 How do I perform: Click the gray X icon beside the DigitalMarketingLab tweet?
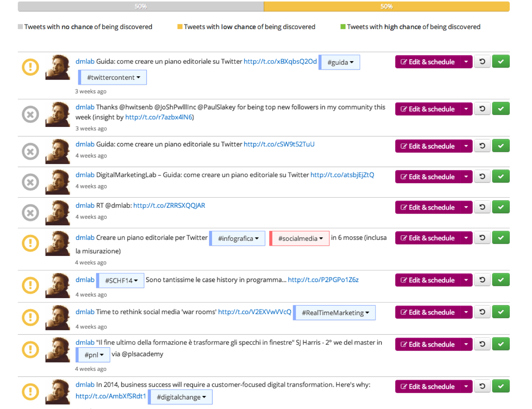pyautogui.click(x=31, y=182)
